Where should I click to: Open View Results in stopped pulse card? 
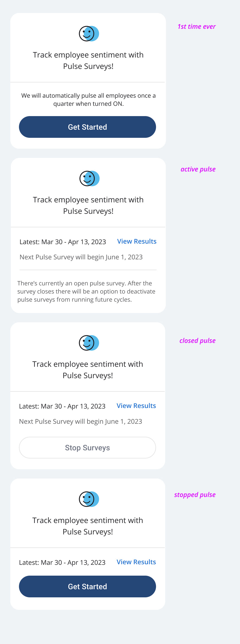point(136,562)
